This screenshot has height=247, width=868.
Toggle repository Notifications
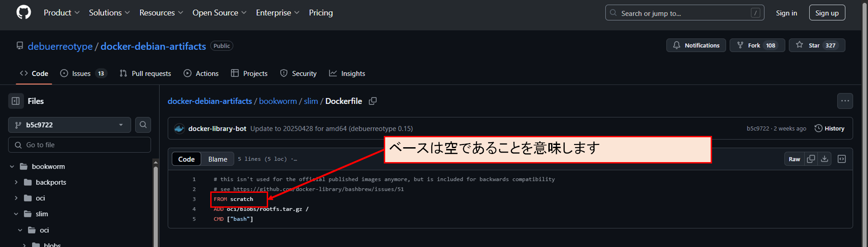(696, 45)
